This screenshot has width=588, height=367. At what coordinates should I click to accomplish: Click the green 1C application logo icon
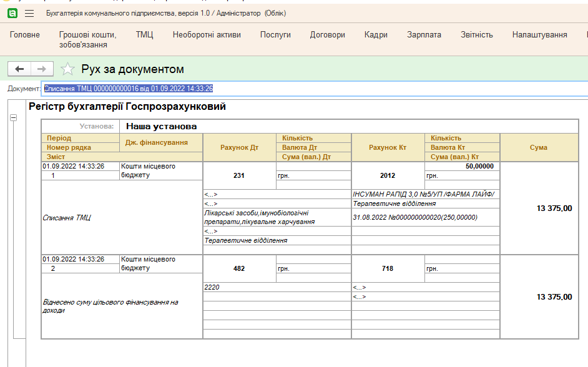tap(11, 12)
